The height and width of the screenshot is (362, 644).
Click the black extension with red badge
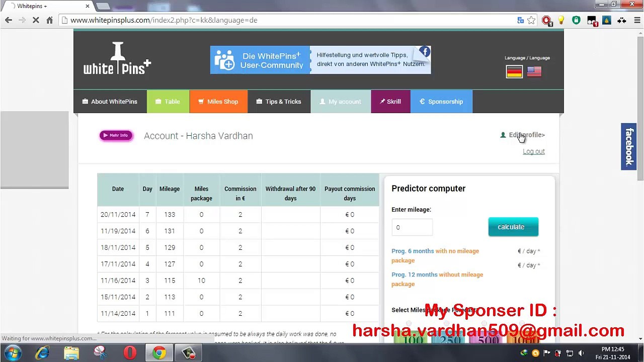(592, 21)
